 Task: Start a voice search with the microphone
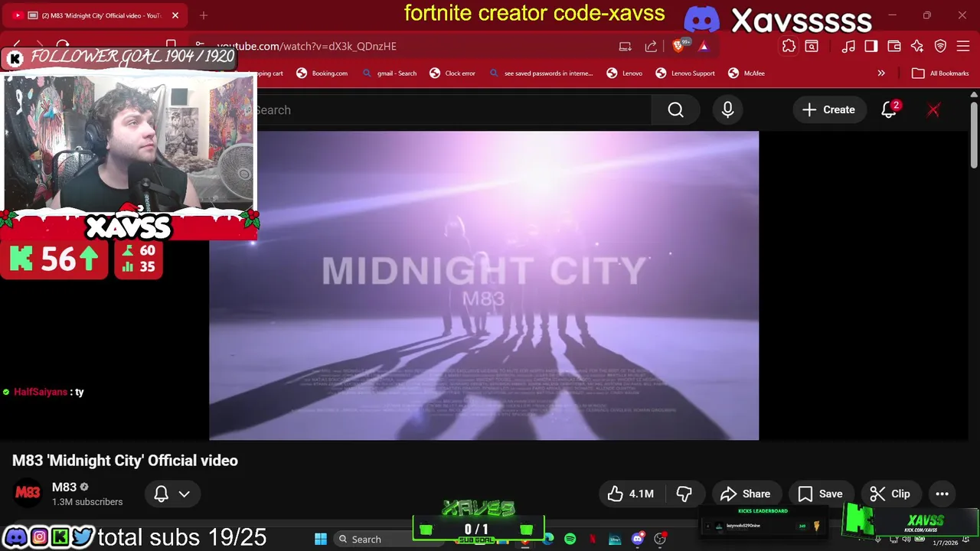(x=727, y=110)
